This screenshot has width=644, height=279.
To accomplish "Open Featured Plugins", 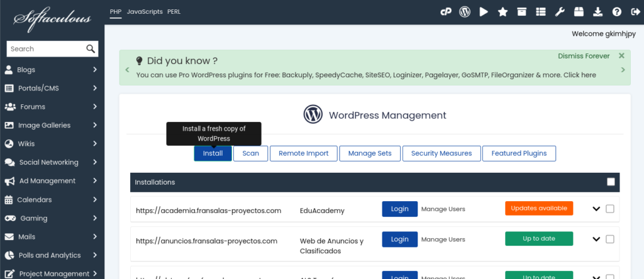I will point(519,153).
